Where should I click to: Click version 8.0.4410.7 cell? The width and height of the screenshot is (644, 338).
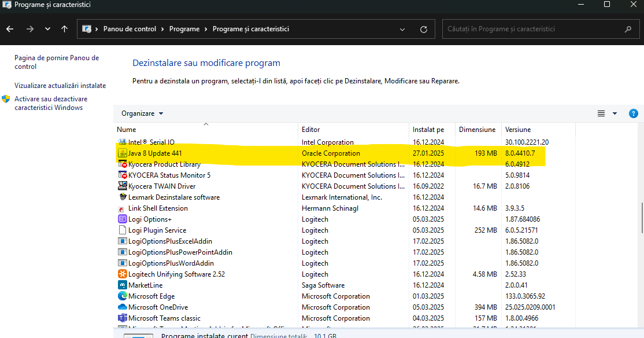520,153
